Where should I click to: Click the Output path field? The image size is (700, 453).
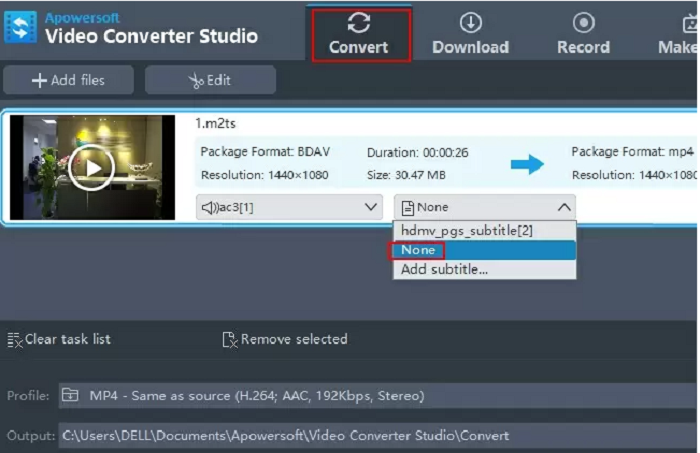click(378, 436)
